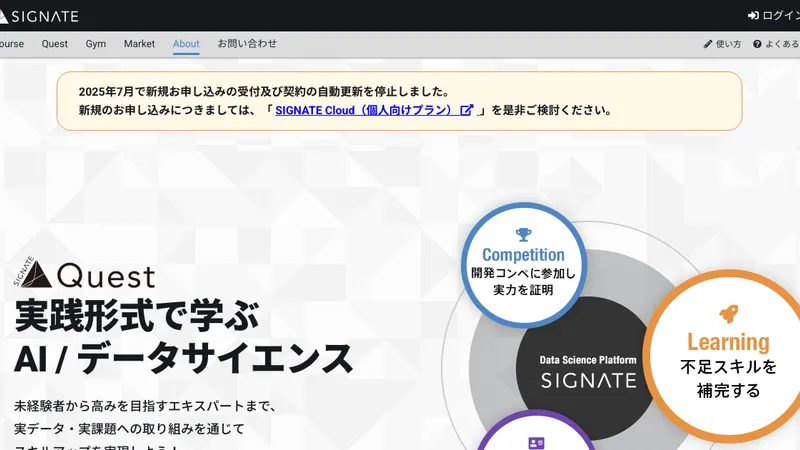
Task: Open the Course navigation item
Action: (11, 44)
